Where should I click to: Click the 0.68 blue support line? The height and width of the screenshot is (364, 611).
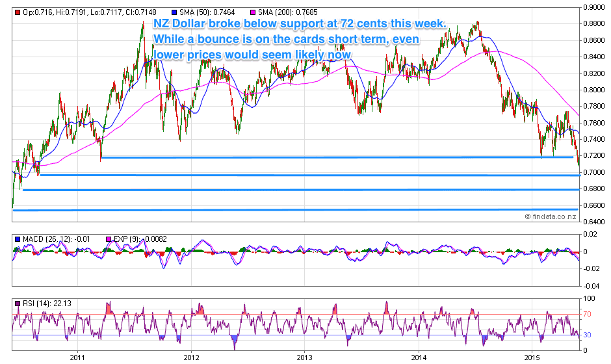tap(301, 190)
